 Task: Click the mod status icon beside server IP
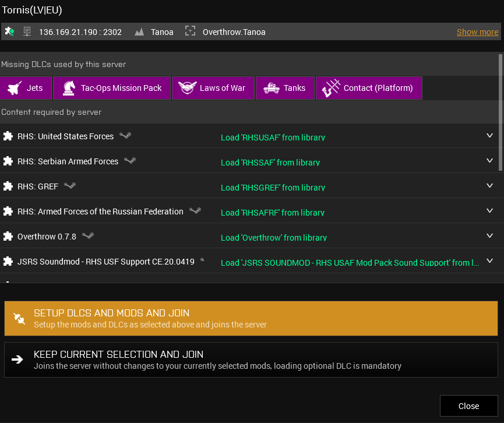click(x=9, y=31)
